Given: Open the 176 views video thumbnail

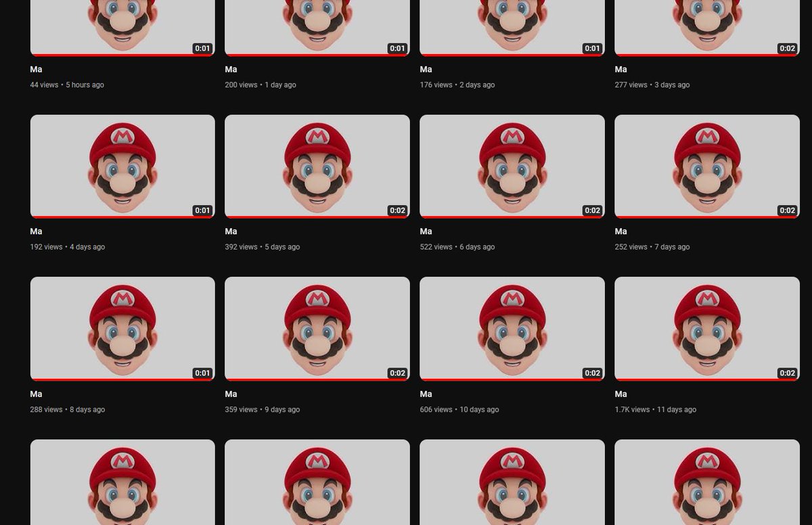Looking at the screenshot, I should (512, 27).
